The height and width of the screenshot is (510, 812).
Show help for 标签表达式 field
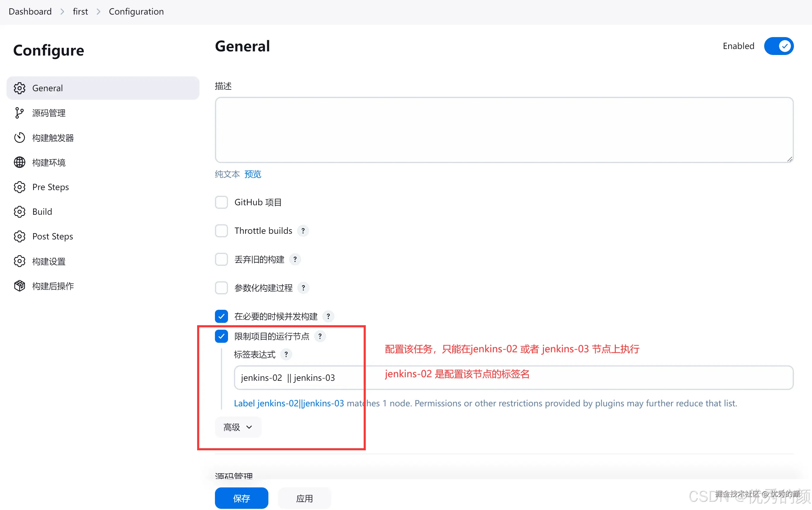286,354
